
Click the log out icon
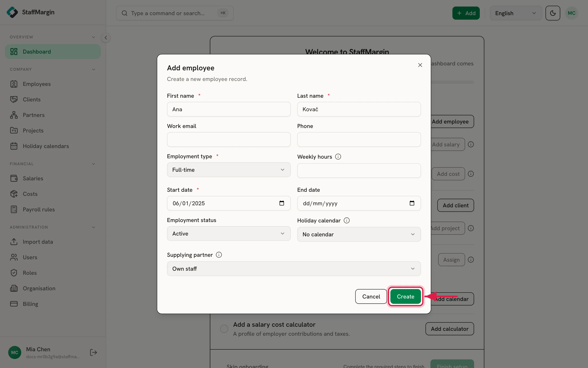[x=93, y=352]
